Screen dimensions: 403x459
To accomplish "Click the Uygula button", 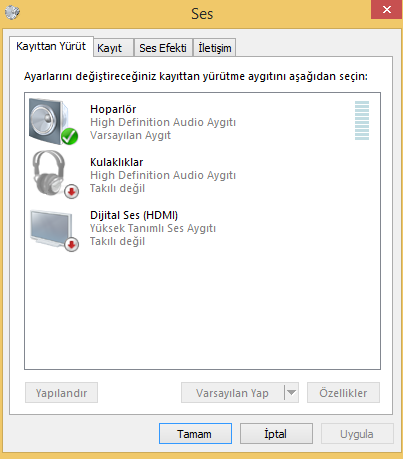I will [x=357, y=434].
